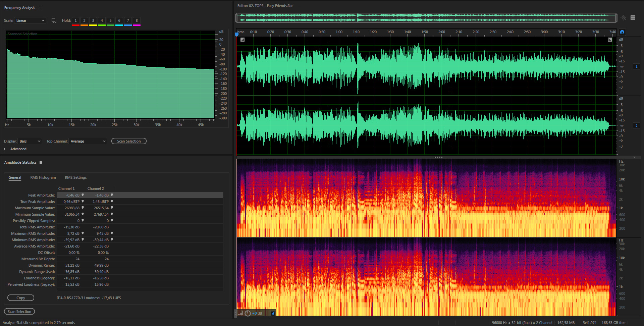Click the HUD +0 dB gain value

pos(257,313)
